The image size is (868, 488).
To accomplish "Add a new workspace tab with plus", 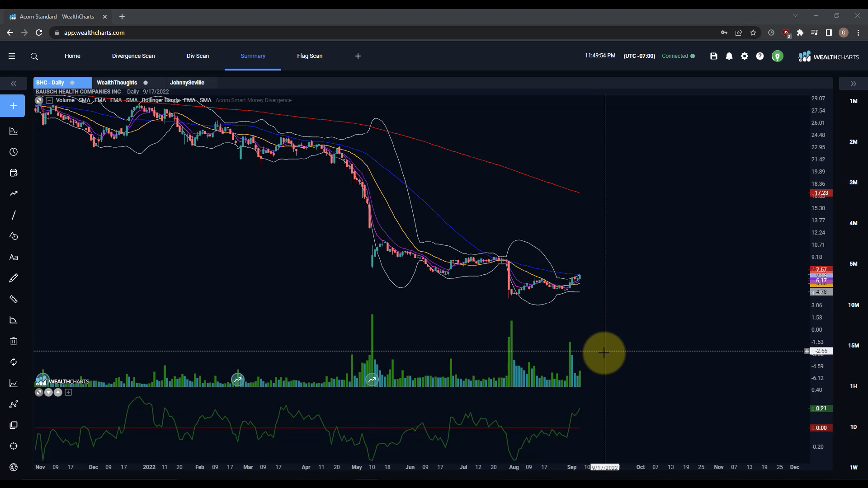I will click(358, 56).
